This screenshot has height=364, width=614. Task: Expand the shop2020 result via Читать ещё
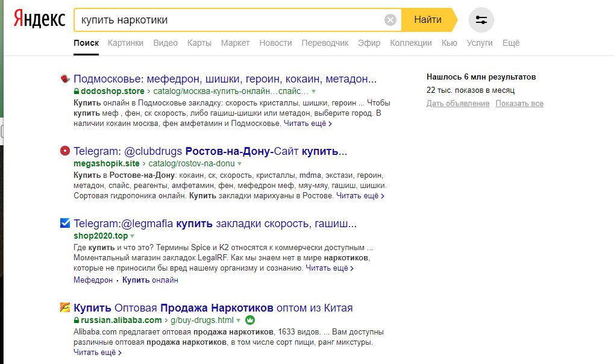[x=330, y=268]
